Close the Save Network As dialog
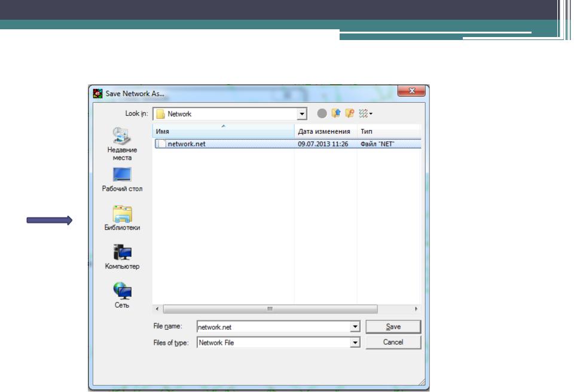The height and width of the screenshot is (392, 574). [x=412, y=91]
